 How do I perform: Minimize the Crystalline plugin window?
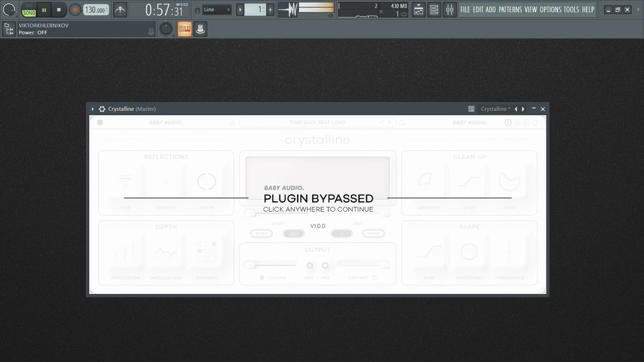pos(534,108)
